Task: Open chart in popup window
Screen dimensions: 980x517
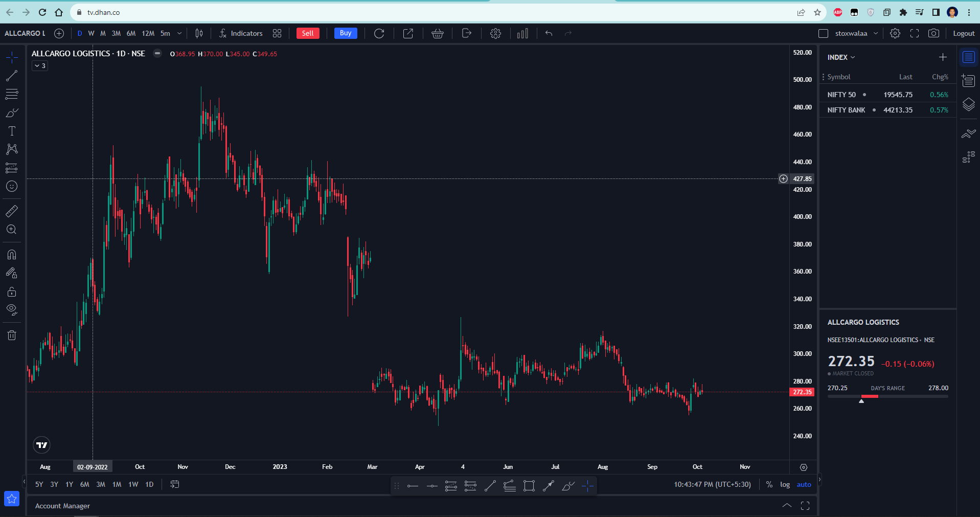Action: point(408,33)
